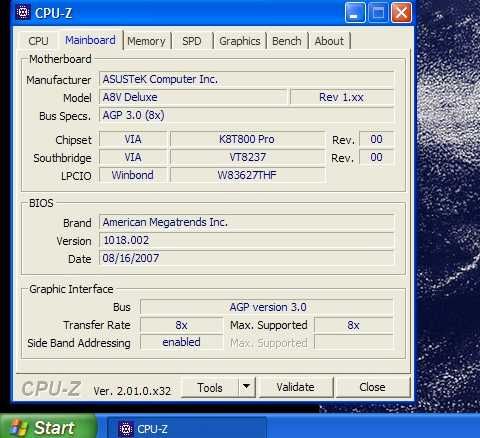Click the CPU-Z icon in the taskbar
Viewport: 480px width, 438px height.
click(126, 429)
